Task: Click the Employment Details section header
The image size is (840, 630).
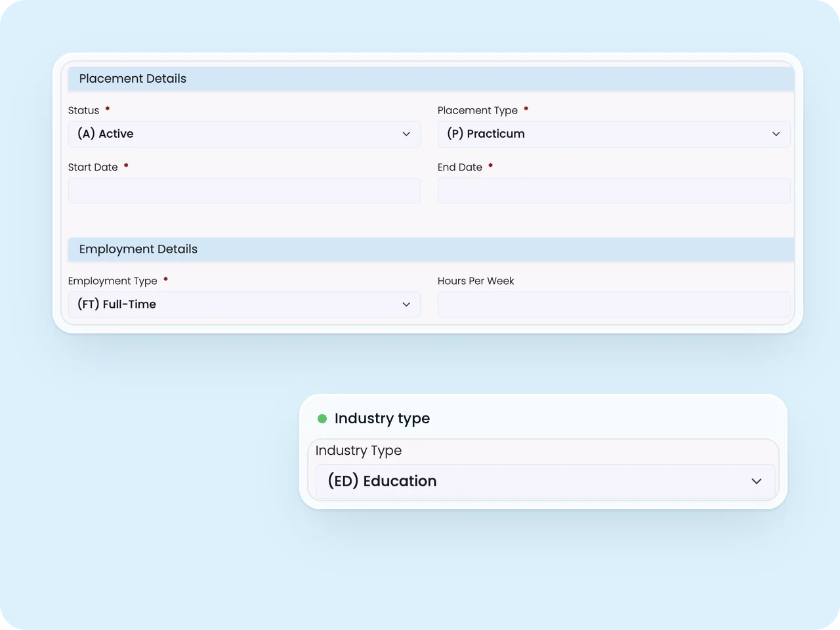Action: [431, 249]
